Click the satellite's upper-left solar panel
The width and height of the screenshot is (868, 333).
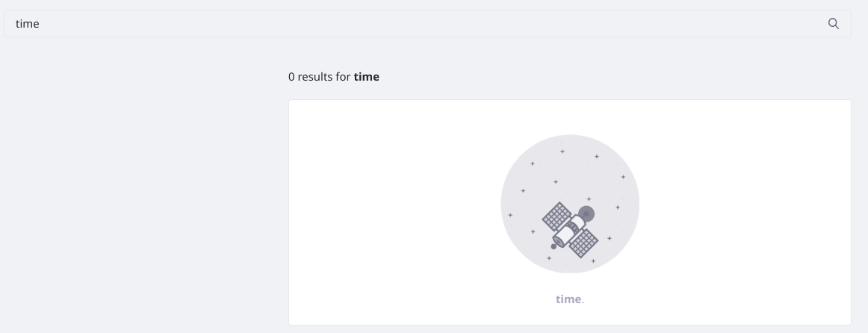tap(557, 217)
